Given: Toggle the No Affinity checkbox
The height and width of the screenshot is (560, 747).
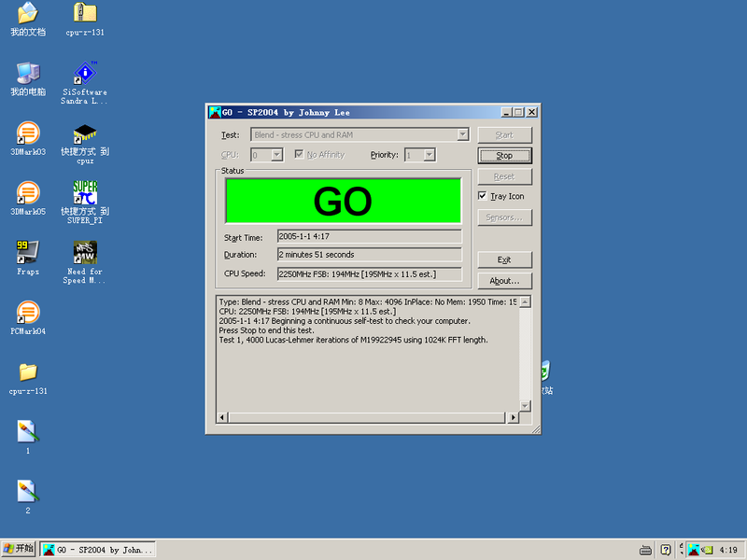Looking at the screenshot, I should coord(299,154).
